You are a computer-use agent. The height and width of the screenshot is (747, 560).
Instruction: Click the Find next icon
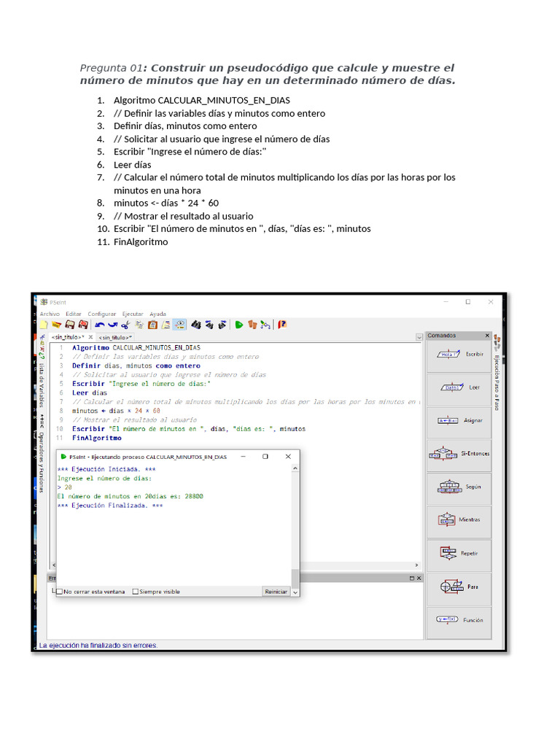pos(222,325)
